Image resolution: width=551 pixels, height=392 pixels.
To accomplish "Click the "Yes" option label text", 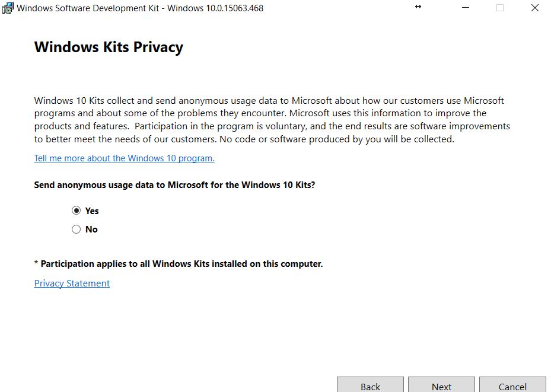I will (92, 211).
